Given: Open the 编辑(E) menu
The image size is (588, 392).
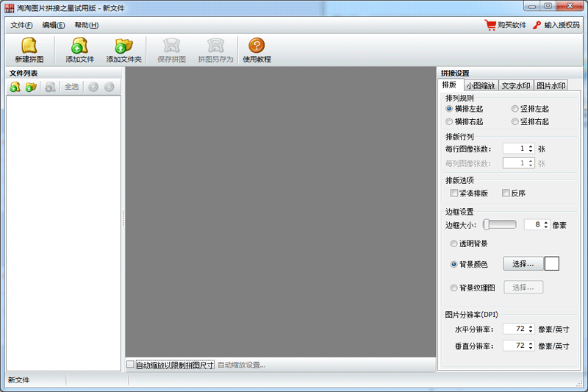Looking at the screenshot, I should coord(54,25).
